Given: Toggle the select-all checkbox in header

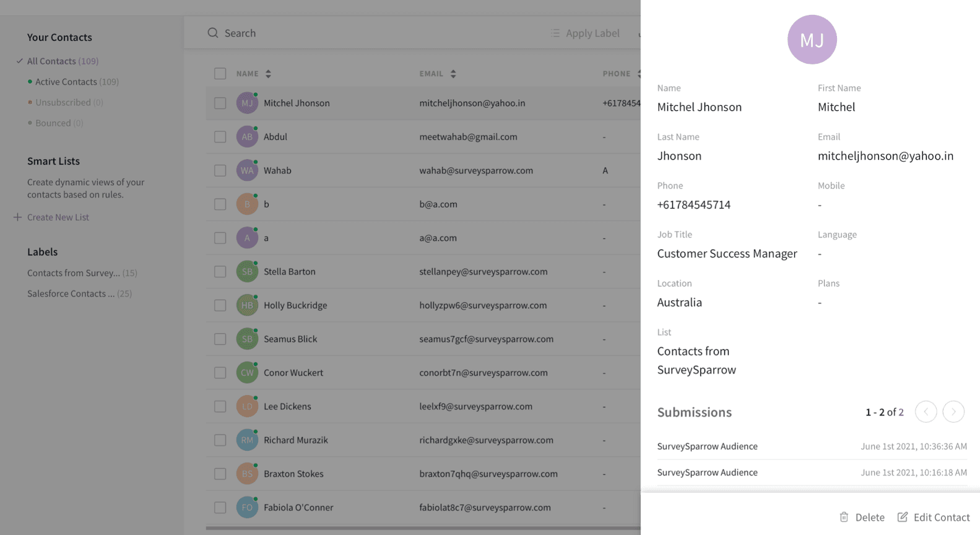Looking at the screenshot, I should pos(220,74).
